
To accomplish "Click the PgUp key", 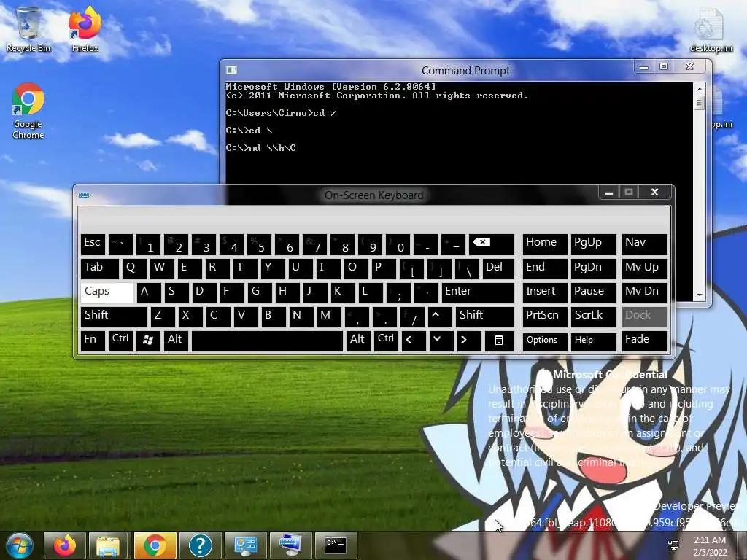I will (593, 245).
